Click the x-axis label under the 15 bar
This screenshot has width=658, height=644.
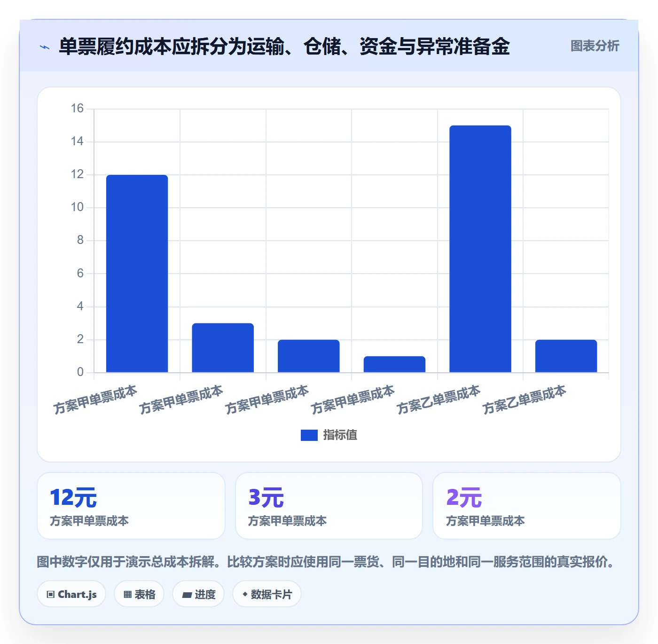click(x=439, y=400)
